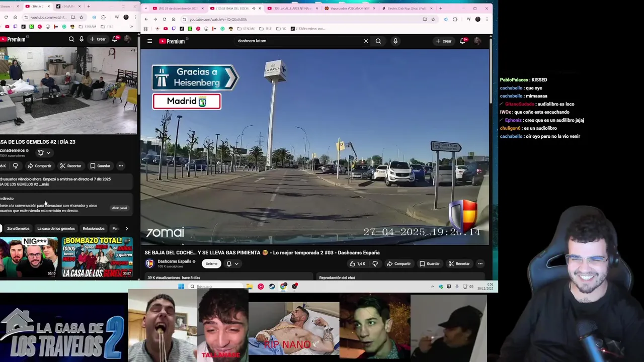Open more actions menu under dashcam video
The width and height of the screenshot is (644, 362).
(480, 263)
